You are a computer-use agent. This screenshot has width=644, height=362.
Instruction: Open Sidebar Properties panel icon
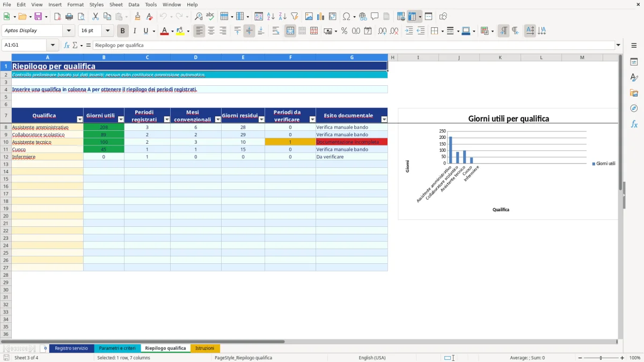pos(634,62)
